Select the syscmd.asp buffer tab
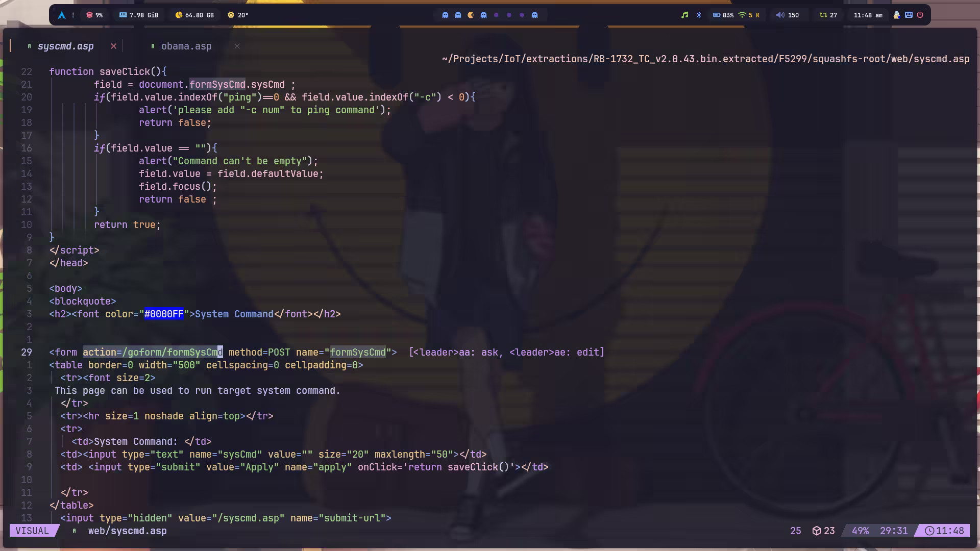 [65, 46]
